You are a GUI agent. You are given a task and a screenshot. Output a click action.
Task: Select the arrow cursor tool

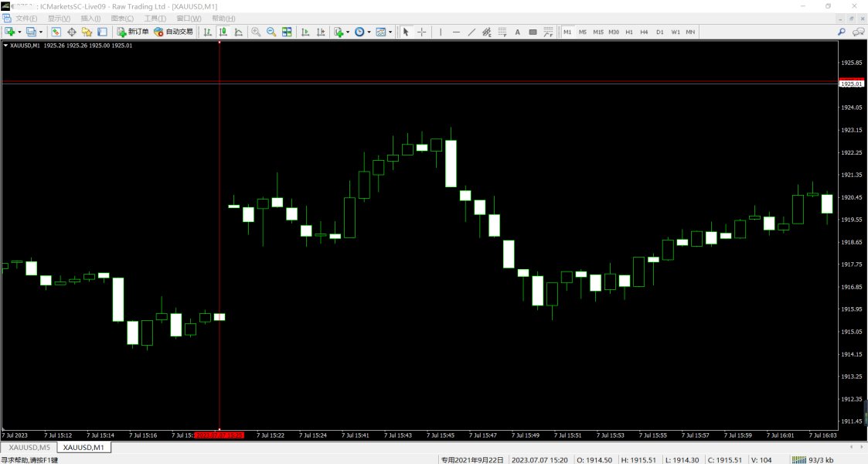[406, 32]
